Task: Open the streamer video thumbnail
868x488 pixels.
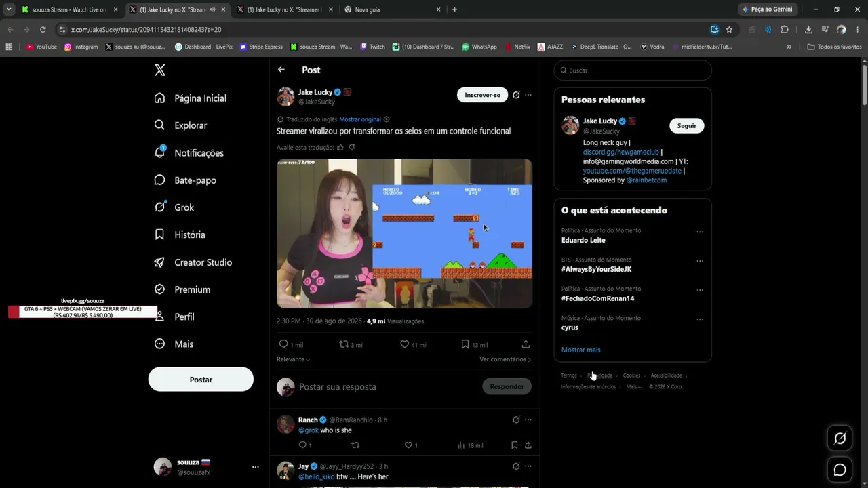Action: click(x=404, y=233)
